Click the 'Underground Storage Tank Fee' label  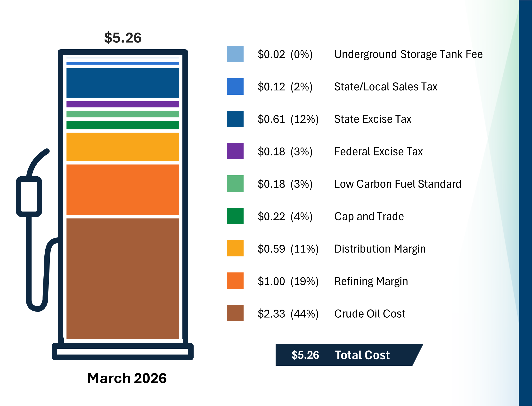pos(409,54)
